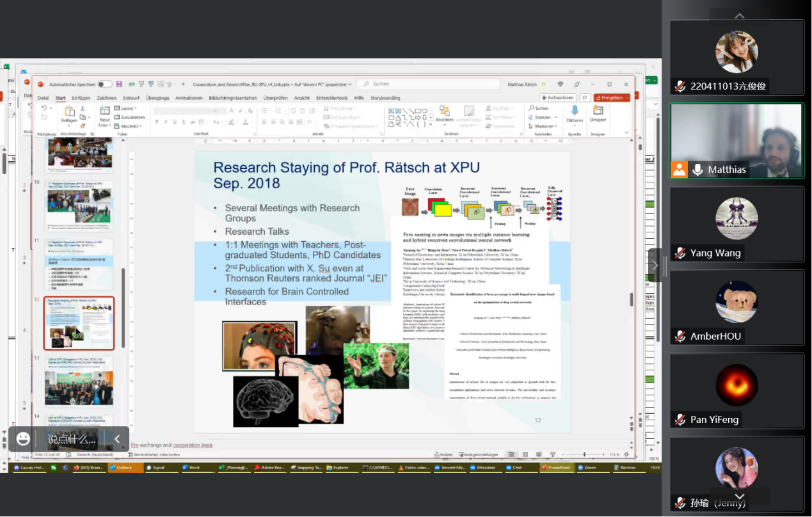Click the Notizen button in the status bar
812x517 pixels.
[x=445, y=454]
